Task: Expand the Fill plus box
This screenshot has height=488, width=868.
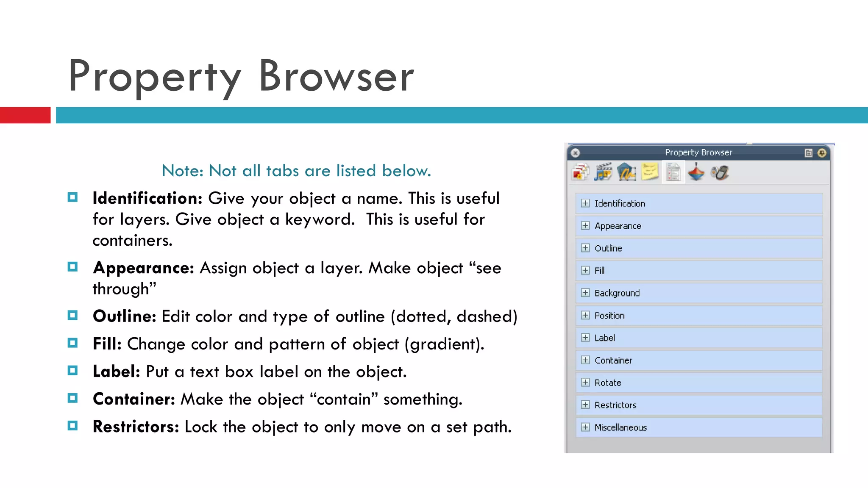Action: [x=585, y=270]
